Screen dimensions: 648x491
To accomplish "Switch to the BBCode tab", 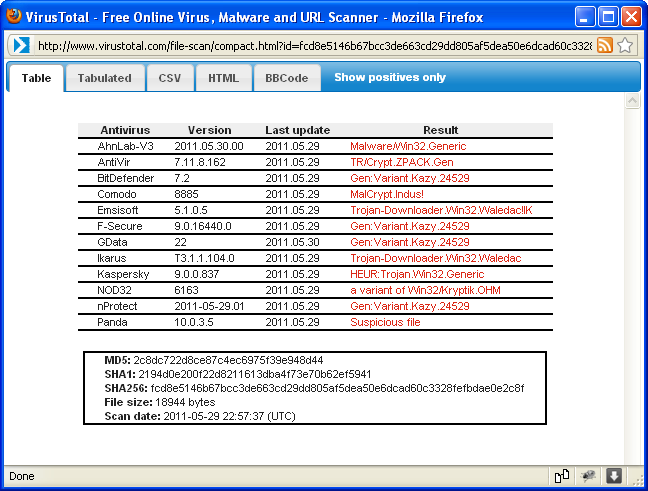I will point(287,78).
